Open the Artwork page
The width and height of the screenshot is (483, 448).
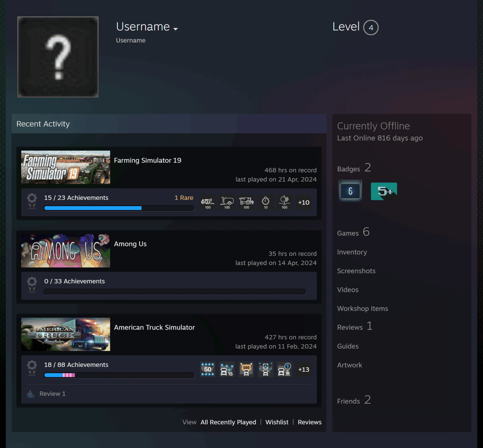[x=349, y=365]
